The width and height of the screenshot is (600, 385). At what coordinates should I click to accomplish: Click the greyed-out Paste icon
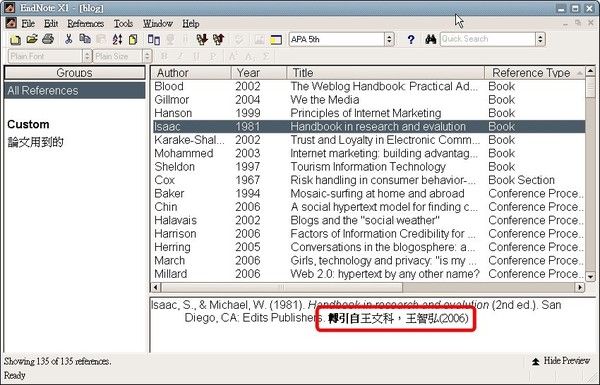101,39
